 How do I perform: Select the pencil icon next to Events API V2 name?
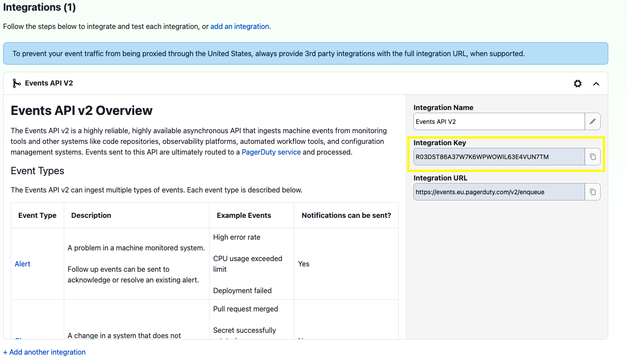(593, 121)
